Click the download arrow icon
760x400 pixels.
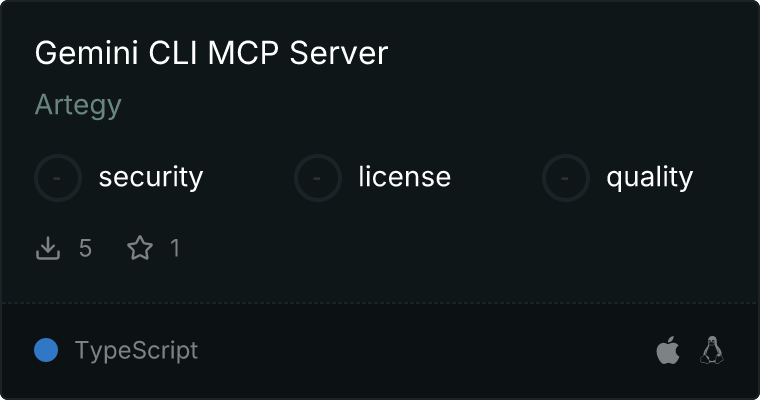pyautogui.click(x=48, y=248)
